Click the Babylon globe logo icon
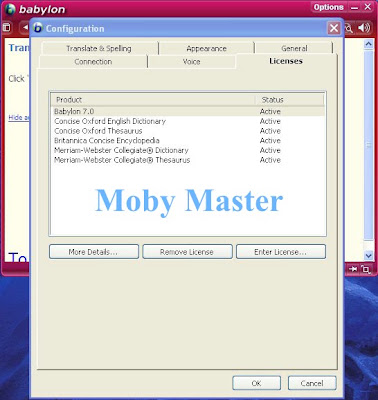The width and height of the screenshot is (378, 400). click(10, 9)
